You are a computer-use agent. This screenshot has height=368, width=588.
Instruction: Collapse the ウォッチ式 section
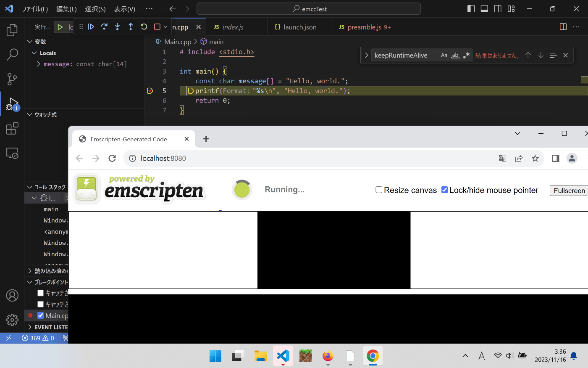point(30,114)
